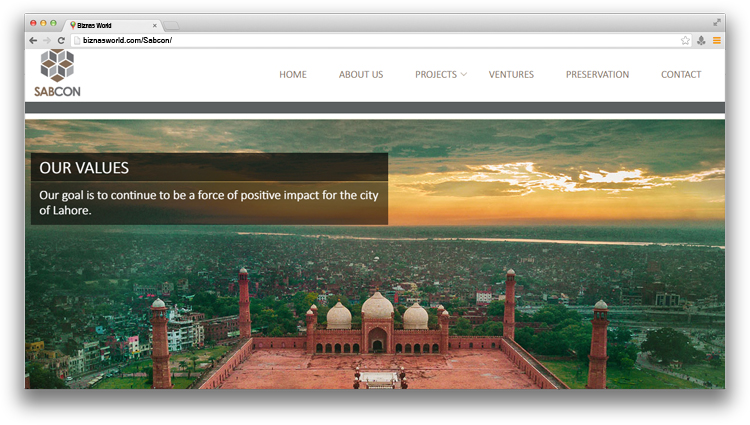750x425 pixels.
Task: Bookmark this page with the star icon
Action: [685, 40]
